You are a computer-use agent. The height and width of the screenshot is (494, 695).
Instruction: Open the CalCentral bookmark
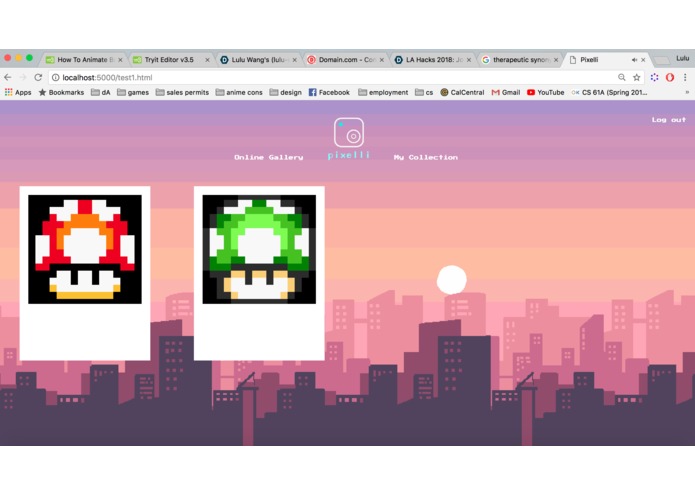pyautogui.click(x=462, y=92)
